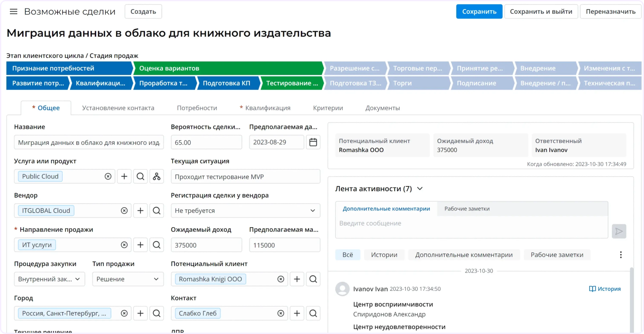Screen dimensions: 644x334
Task: Click Ivanov Ivan user avatar
Action: tap(342, 289)
